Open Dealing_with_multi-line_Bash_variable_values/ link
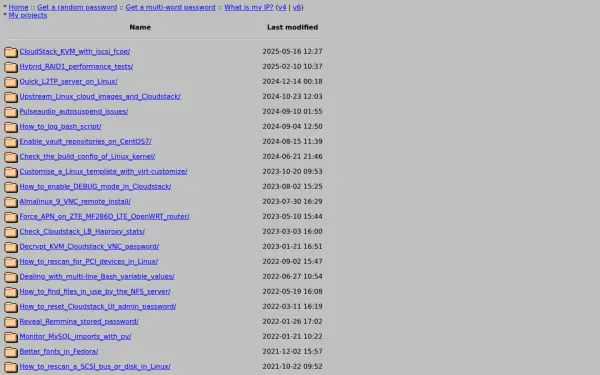600x375 pixels. click(97, 276)
